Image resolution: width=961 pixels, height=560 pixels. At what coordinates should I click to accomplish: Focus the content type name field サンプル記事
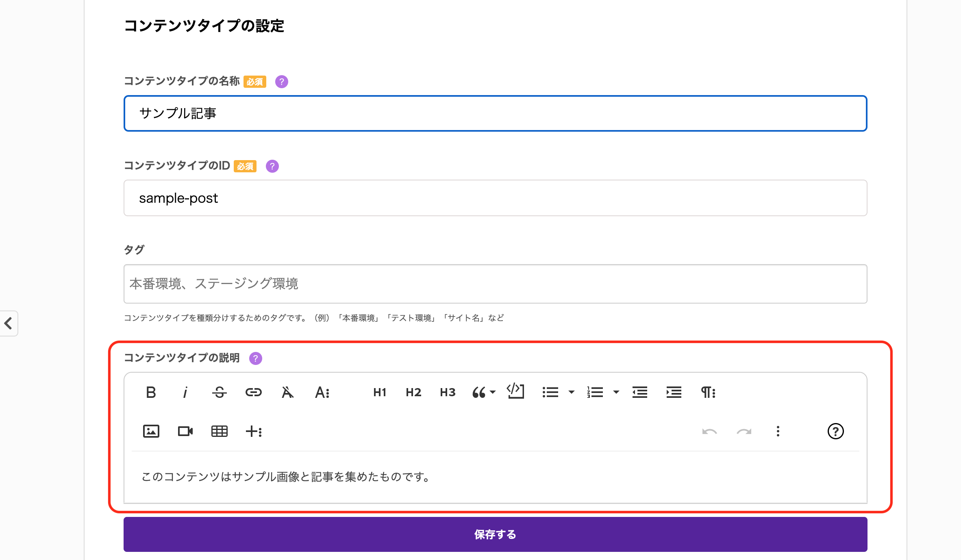495,113
